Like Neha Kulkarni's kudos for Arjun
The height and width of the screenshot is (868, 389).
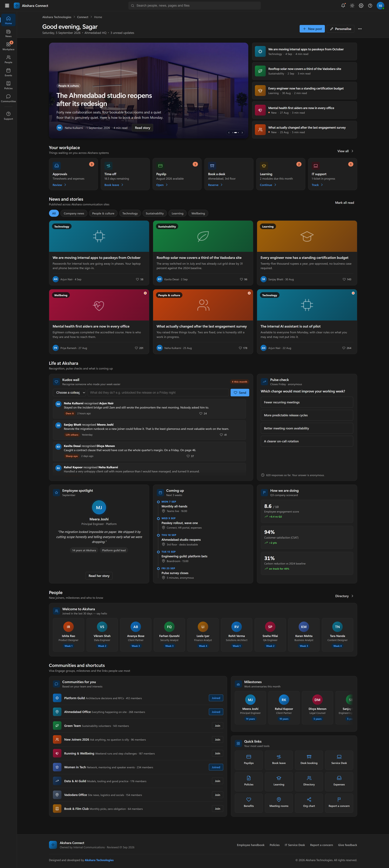point(203,413)
